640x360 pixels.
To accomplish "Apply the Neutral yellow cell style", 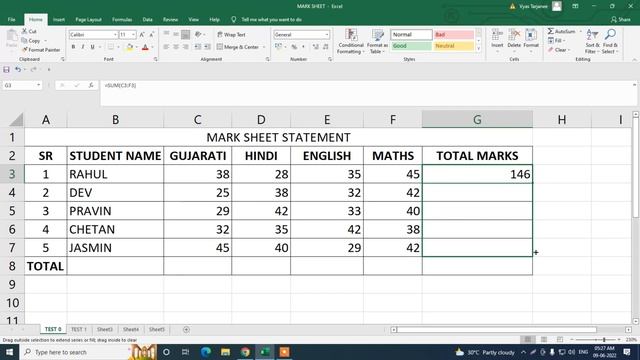I will 453,46.
